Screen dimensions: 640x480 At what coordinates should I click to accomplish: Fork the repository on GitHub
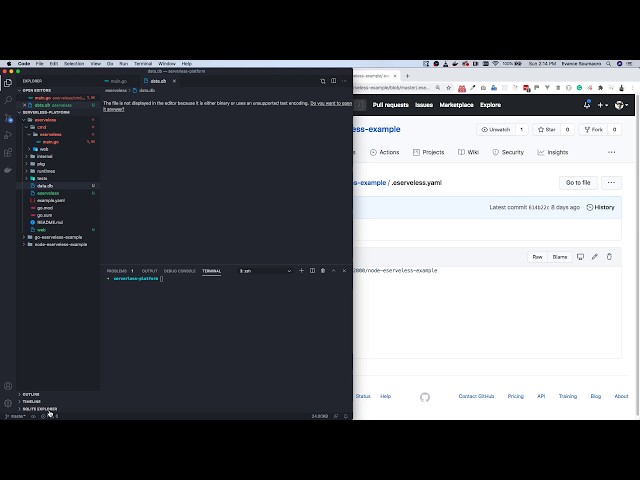(x=593, y=129)
